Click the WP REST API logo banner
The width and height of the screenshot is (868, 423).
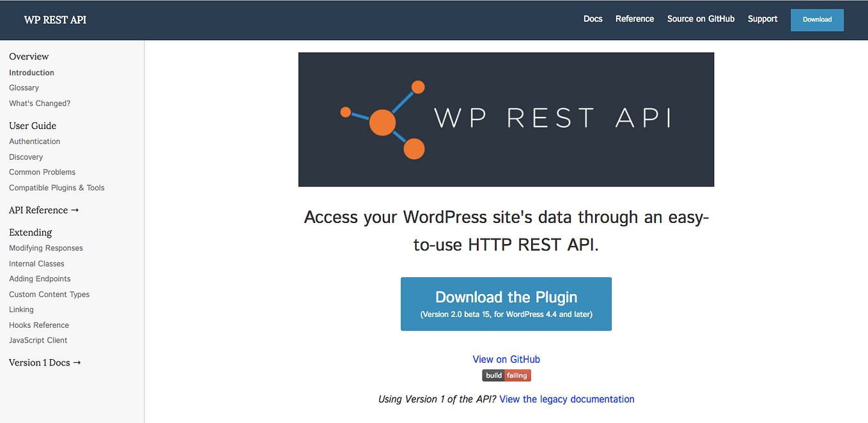tap(506, 119)
